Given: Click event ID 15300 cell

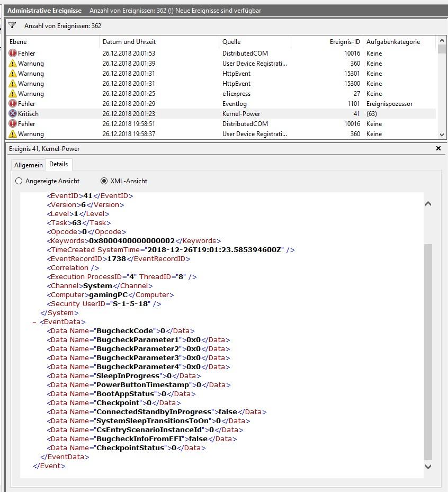Looking at the screenshot, I should click(352, 84).
